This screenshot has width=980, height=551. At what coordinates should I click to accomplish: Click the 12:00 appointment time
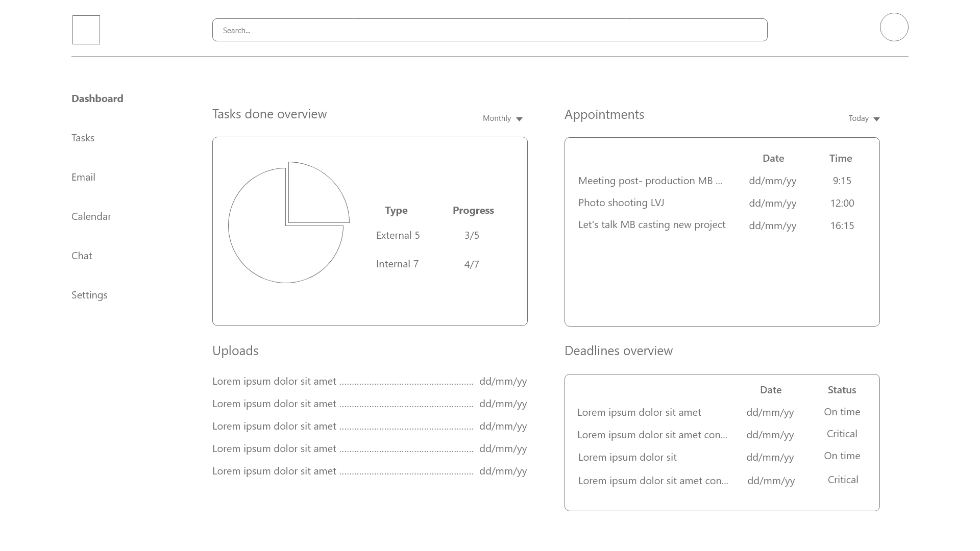tap(842, 203)
